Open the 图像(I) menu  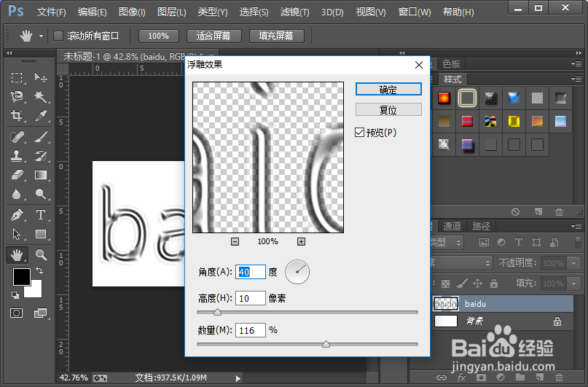coord(132,12)
